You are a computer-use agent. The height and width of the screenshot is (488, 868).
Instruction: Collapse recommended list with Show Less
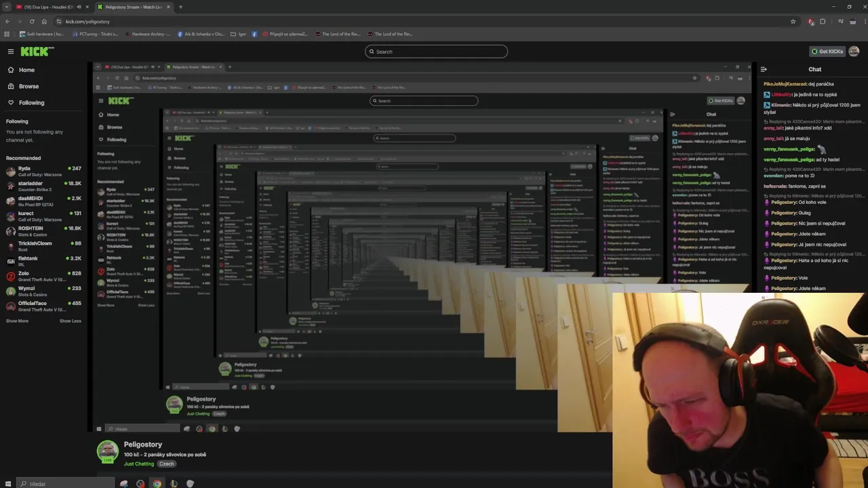[x=71, y=321]
